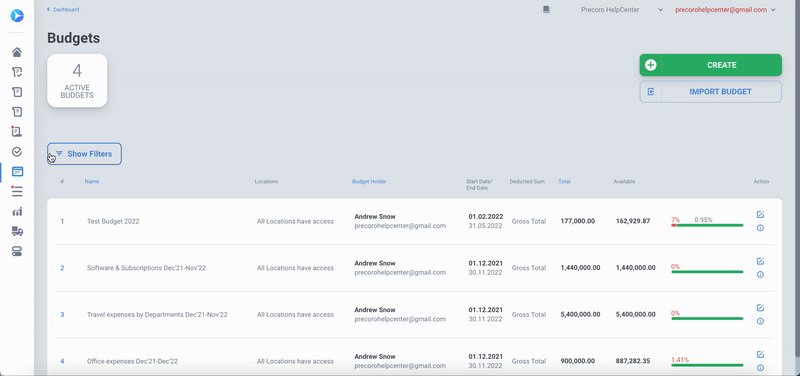The width and height of the screenshot is (800, 376).
Task: View info for Test Budget 2022
Action: pos(760,228)
